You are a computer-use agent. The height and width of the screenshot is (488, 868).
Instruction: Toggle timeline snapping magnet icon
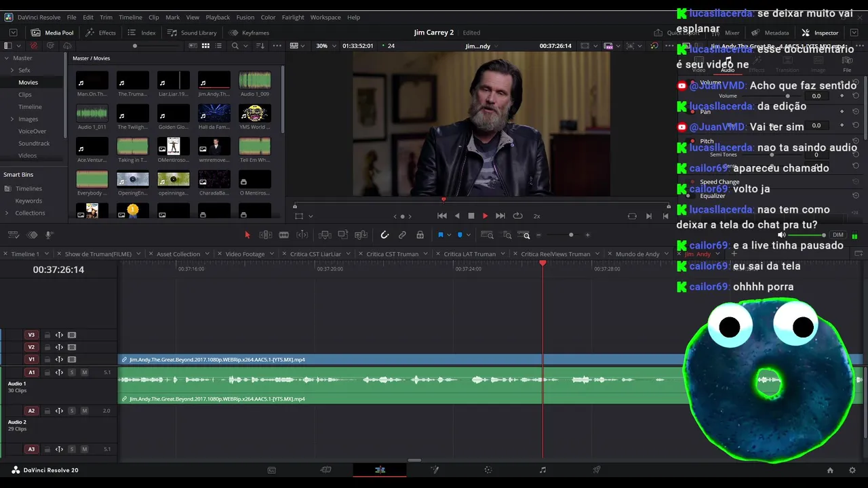(x=384, y=235)
